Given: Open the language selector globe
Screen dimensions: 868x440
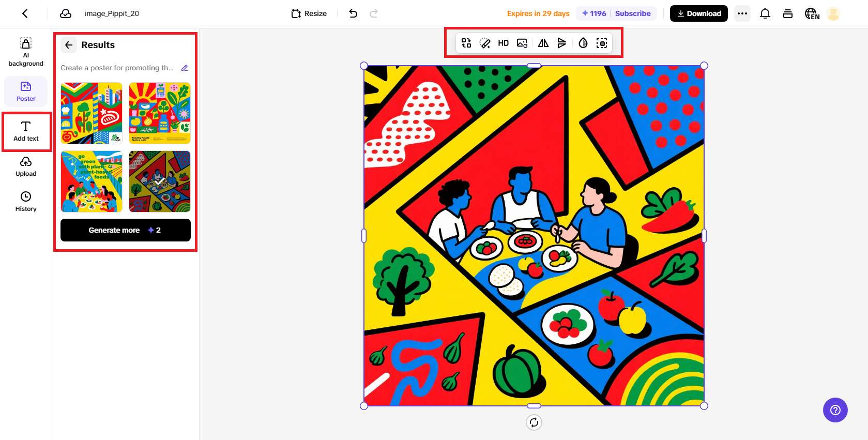Looking at the screenshot, I should coord(812,13).
